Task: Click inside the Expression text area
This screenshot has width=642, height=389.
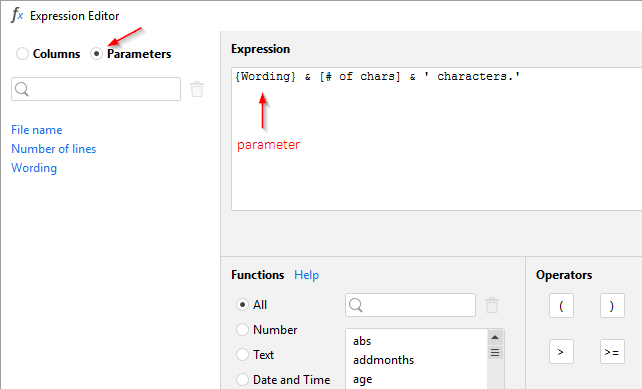Action: point(436,139)
